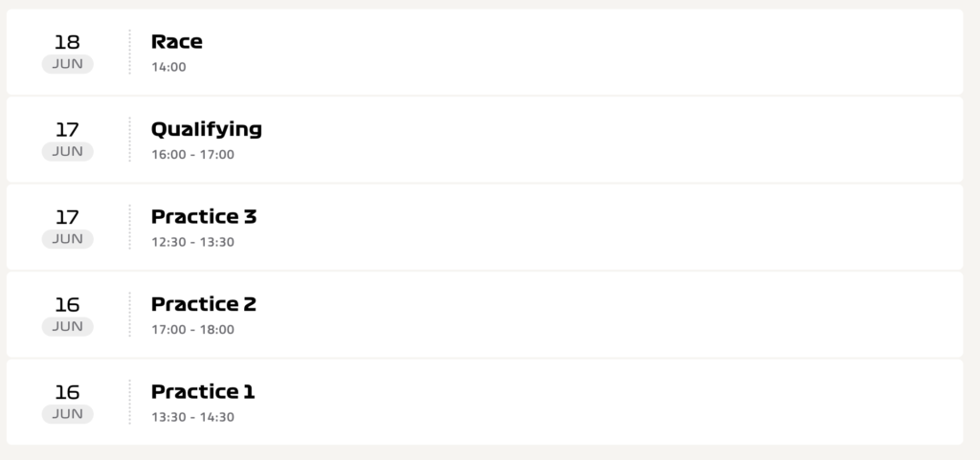Select date 16 in Practice 1 row

(68, 392)
